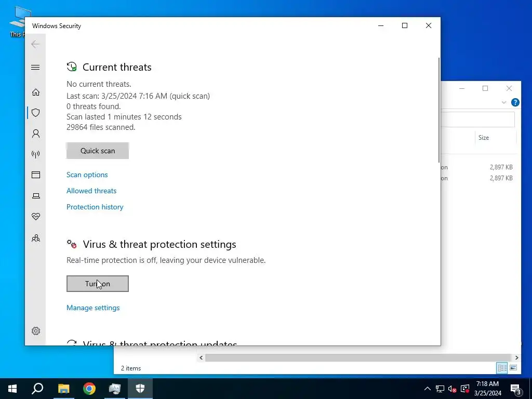Click the File Explorer help icon
The image size is (532, 399).
tap(515, 102)
